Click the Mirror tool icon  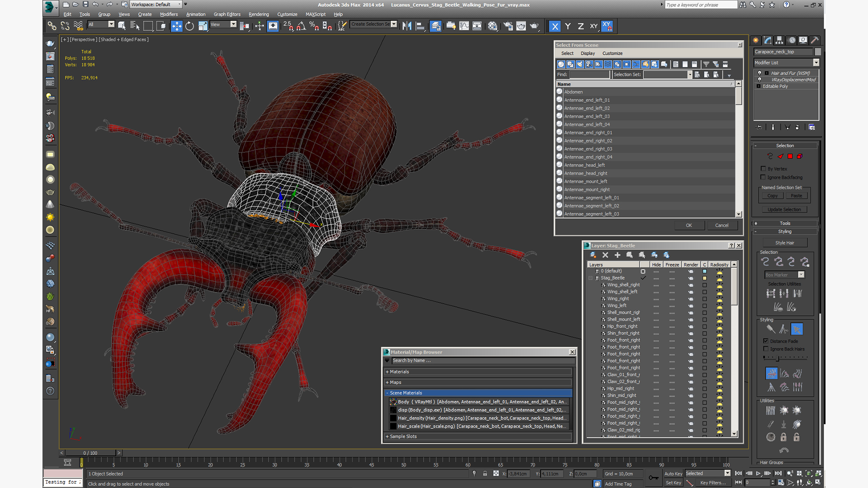(407, 26)
